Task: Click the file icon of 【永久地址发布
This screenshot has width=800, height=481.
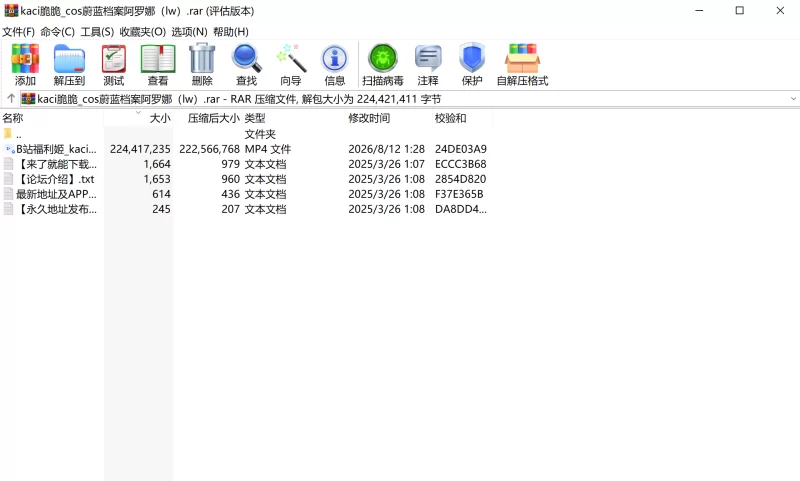Action: pyautogui.click(x=9, y=209)
